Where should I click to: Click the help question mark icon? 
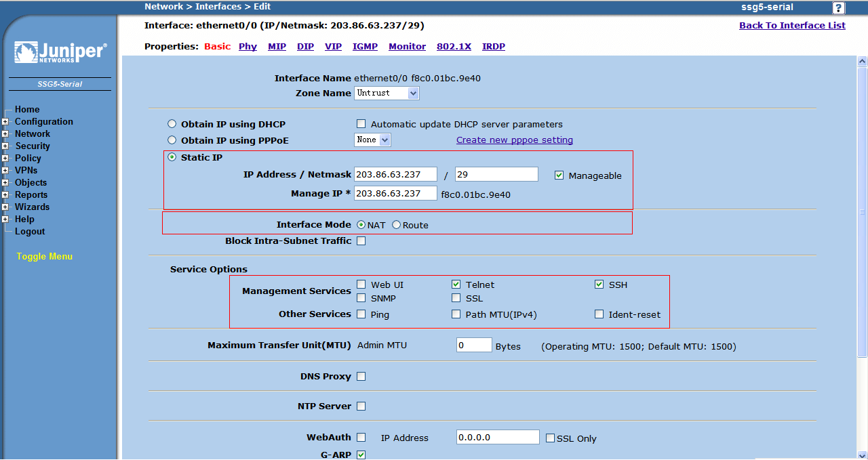(x=839, y=8)
